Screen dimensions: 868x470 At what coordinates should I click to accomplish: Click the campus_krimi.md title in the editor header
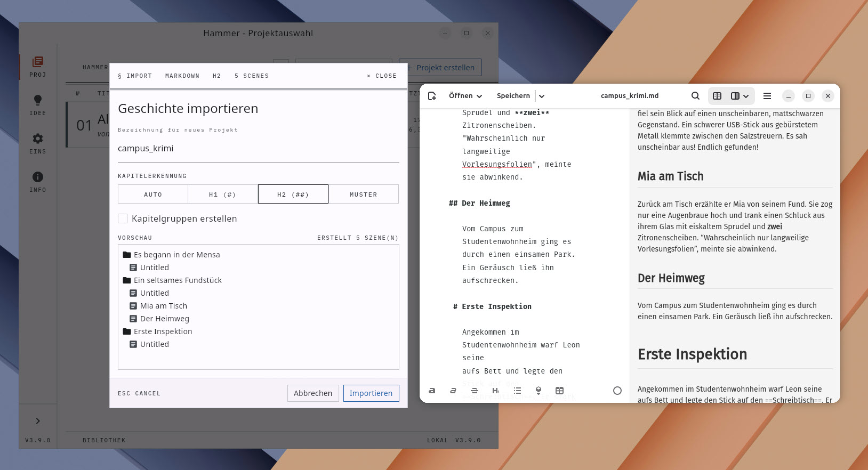[x=630, y=96]
